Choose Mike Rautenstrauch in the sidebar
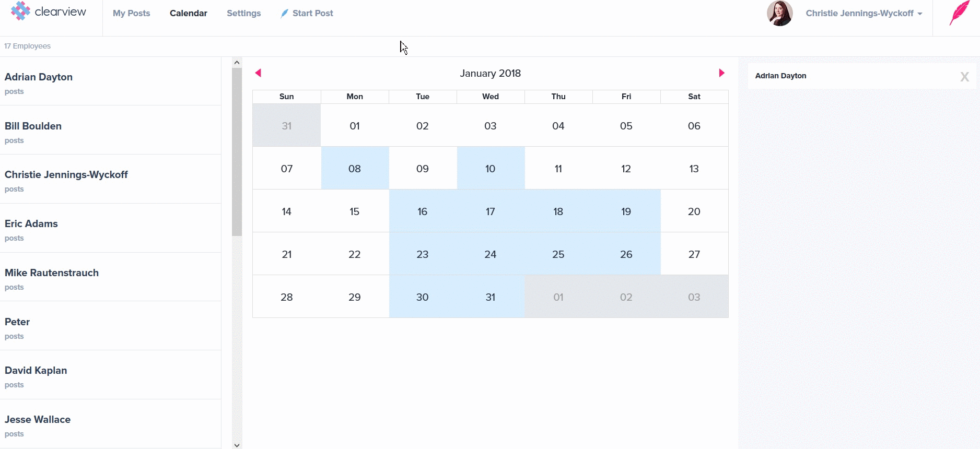980x449 pixels. coord(52,273)
